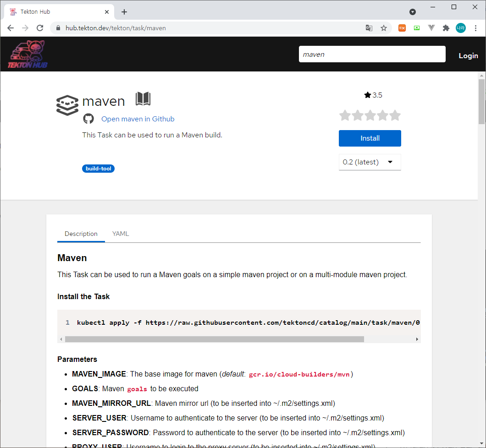Click the 3.5 rating score

click(x=377, y=95)
